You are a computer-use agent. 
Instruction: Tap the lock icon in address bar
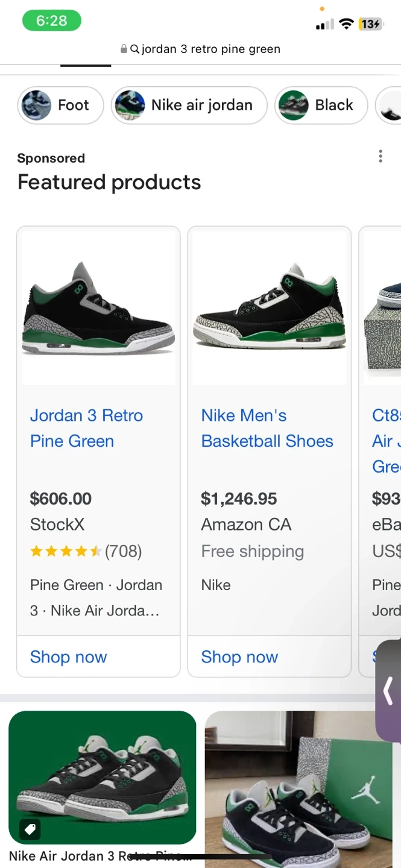coord(124,49)
